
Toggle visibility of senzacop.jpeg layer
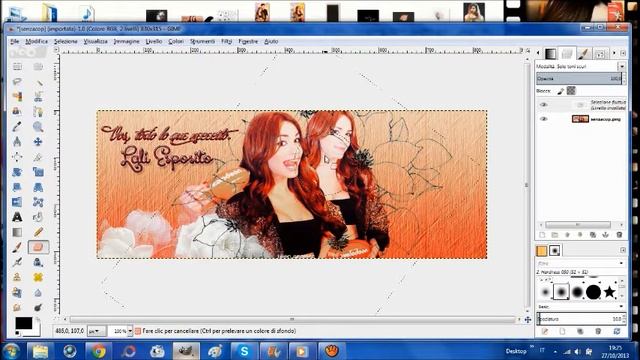coord(543,119)
